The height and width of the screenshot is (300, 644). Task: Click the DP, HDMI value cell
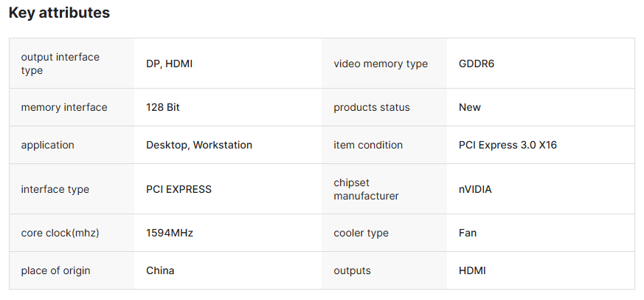[x=169, y=64]
